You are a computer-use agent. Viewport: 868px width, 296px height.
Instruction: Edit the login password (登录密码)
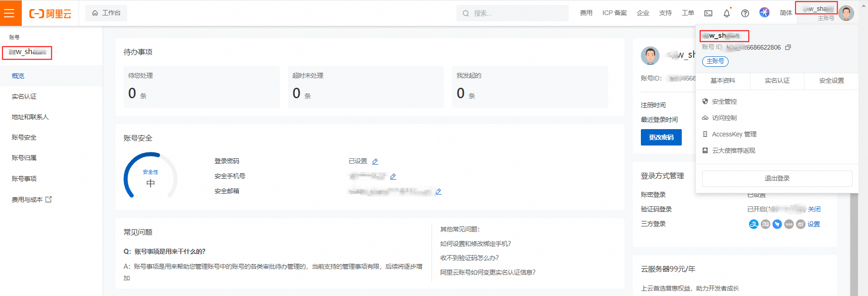tap(375, 161)
